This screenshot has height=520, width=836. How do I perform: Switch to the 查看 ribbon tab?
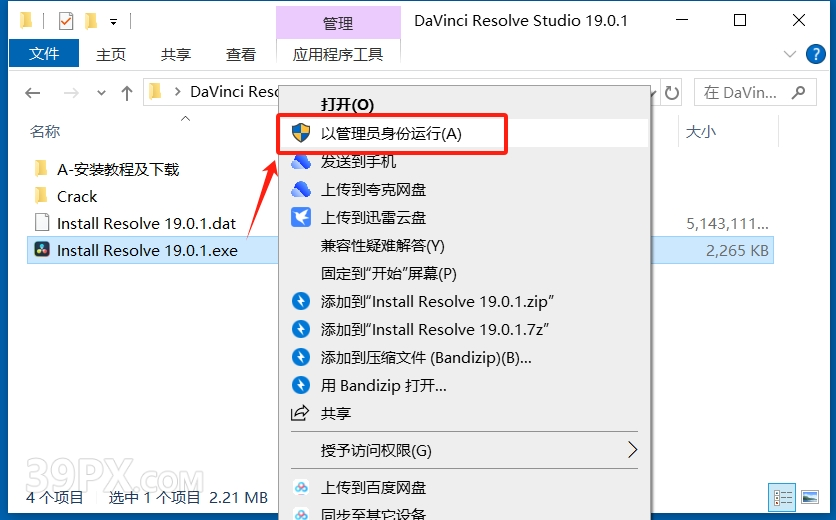pyautogui.click(x=241, y=54)
